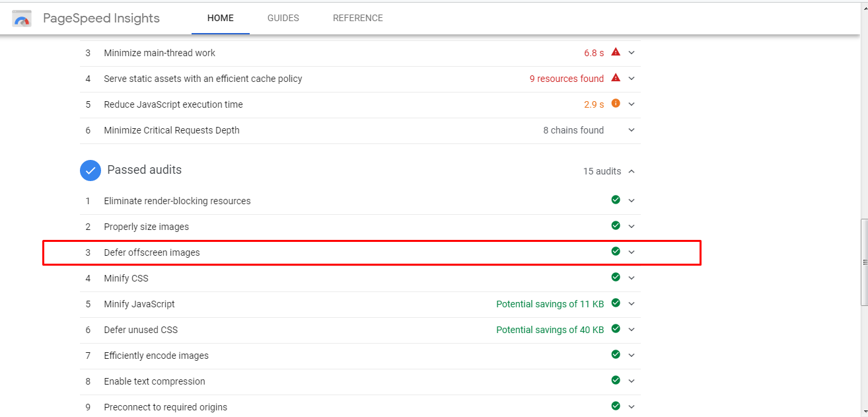Click the Potential savings of 40 KB link

point(550,329)
